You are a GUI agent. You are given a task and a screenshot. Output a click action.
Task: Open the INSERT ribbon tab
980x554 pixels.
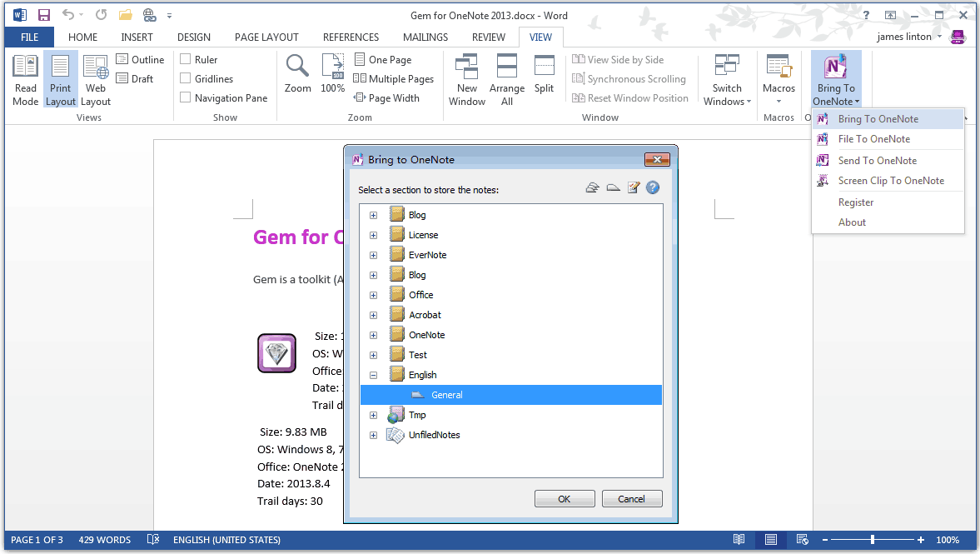click(137, 37)
